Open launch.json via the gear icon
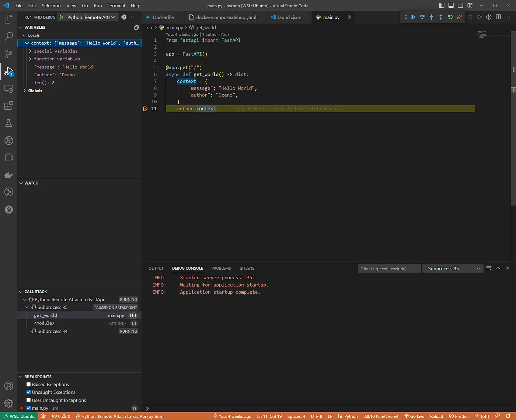The width and height of the screenshot is (516, 420). pyautogui.click(x=124, y=17)
